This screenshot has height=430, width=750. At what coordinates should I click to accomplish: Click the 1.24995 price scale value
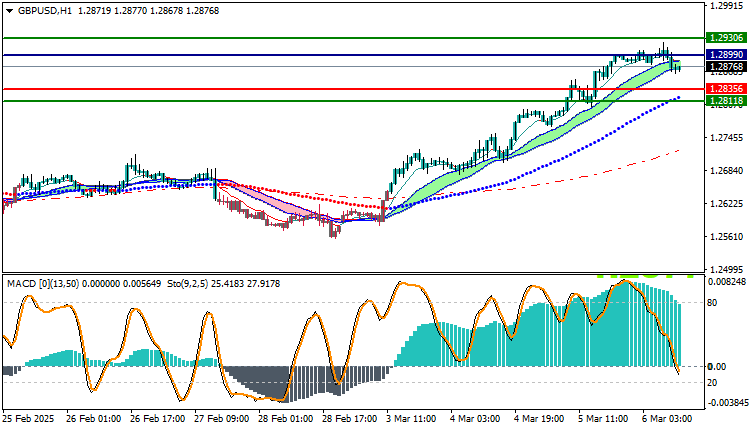click(727, 269)
